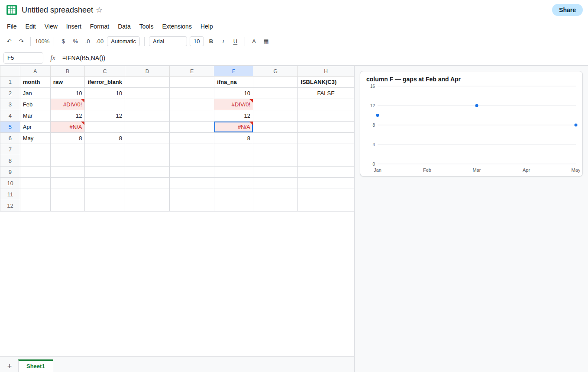
Task: Click the ISBLANK(C3) header cell
Action: click(x=326, y=82)
